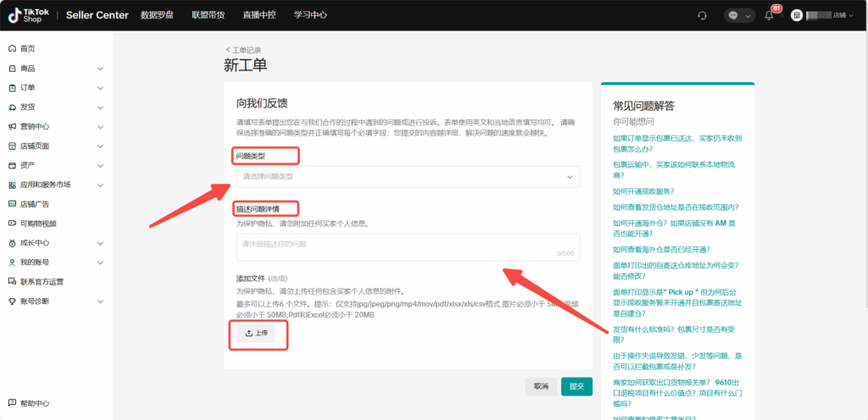Click the 提交 submit button

pos(576,386)
